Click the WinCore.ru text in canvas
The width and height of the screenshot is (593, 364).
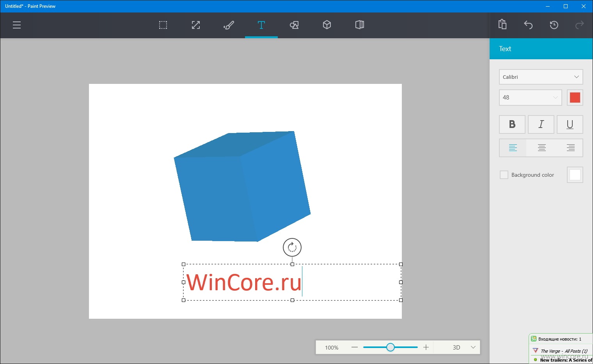(x=244, y=282)
